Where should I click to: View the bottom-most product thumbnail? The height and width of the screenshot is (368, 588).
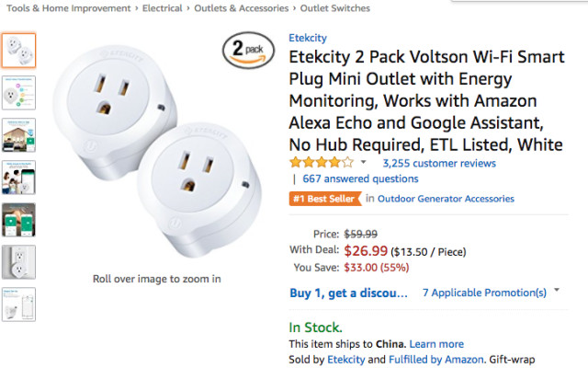(x=18, y=305)
